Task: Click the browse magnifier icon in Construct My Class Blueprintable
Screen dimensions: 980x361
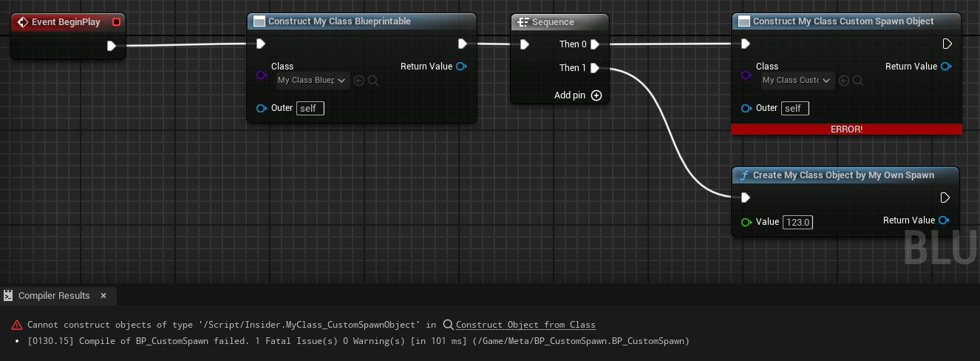Action: click(x=373, y=81)
